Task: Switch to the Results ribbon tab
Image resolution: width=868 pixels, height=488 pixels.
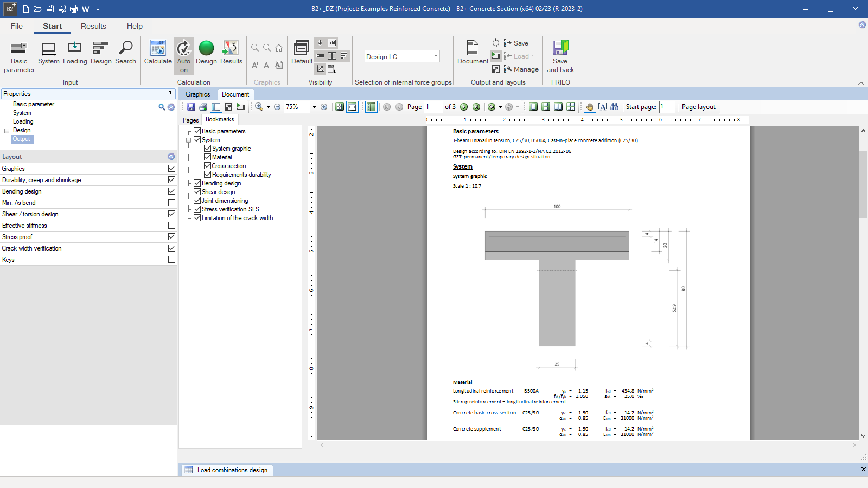Action: [93, 26]
